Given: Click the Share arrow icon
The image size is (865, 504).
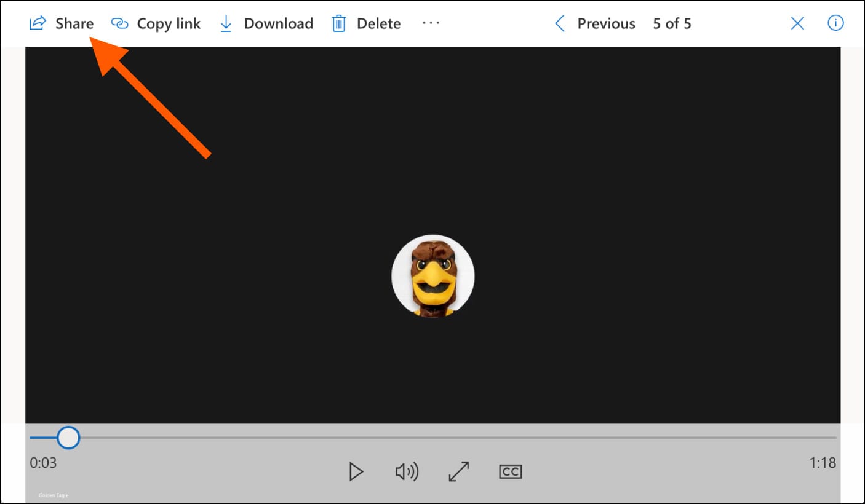Looking at the screenshot, I should click(x=38, y=24).
